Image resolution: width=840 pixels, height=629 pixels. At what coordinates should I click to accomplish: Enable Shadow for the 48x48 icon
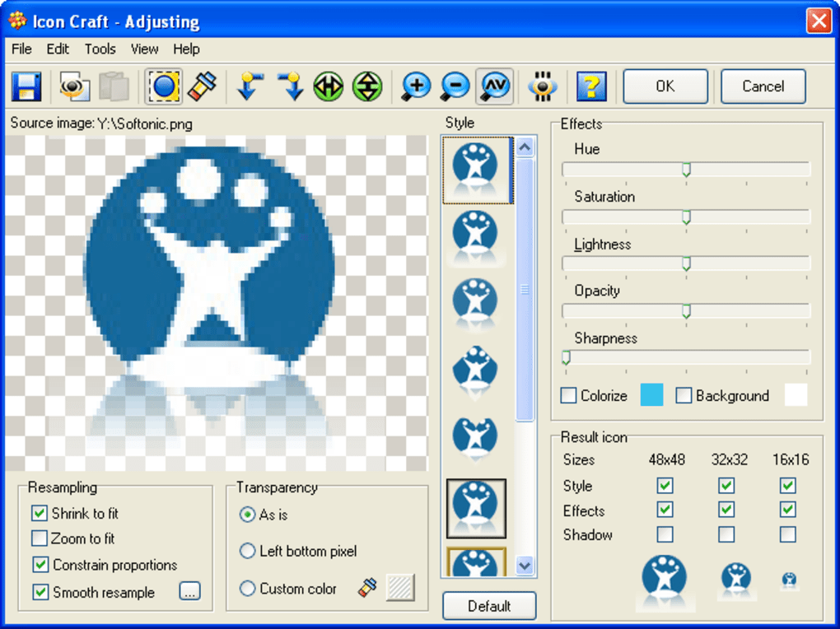665,534
